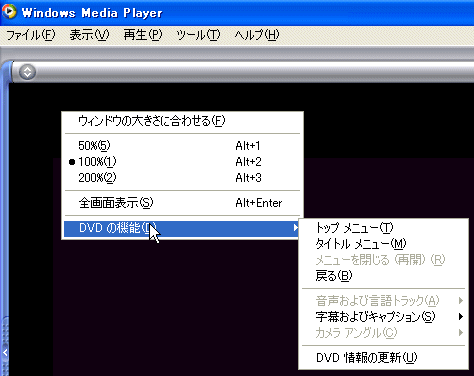Screen dimensions: 474x376
Task: Open the 表示(V) menu
Action: [89, 35]
